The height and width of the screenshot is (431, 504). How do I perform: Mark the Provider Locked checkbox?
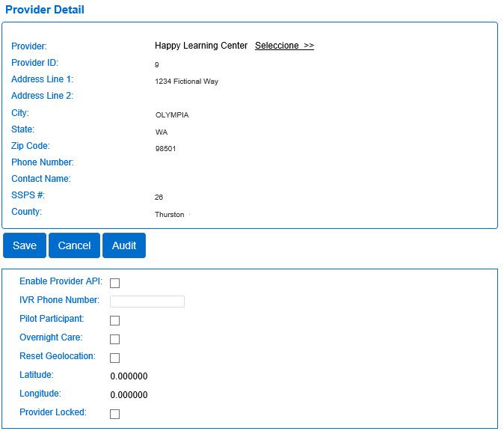[115, 414]
